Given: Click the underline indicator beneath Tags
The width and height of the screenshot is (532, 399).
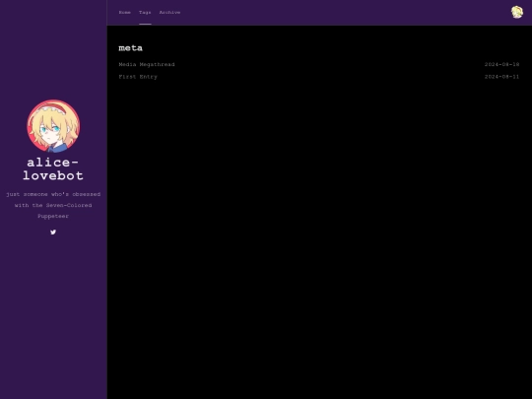Looking at the screenshot, I should (145, 24).
